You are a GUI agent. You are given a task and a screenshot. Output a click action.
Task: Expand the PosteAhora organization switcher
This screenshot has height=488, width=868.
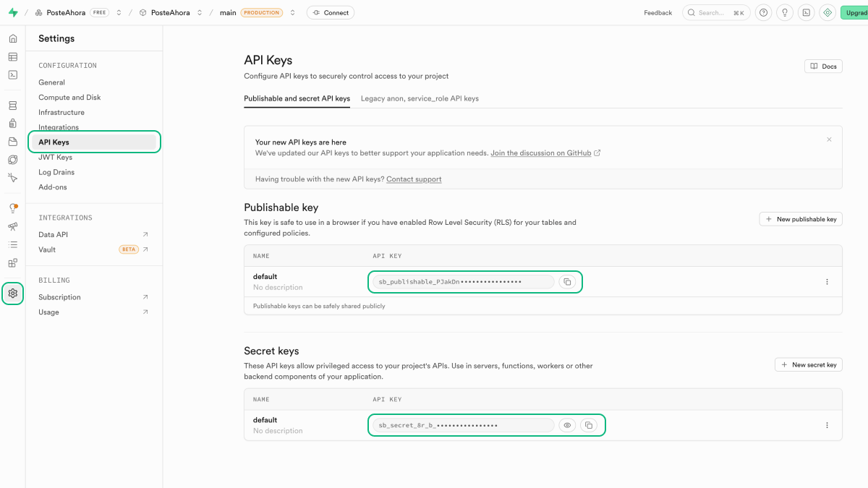click(119, 12)
